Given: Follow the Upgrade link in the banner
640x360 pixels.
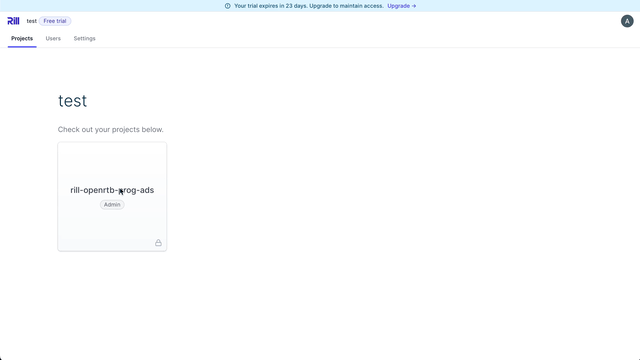Looking at the screenshot, I should tap(402, 6).
